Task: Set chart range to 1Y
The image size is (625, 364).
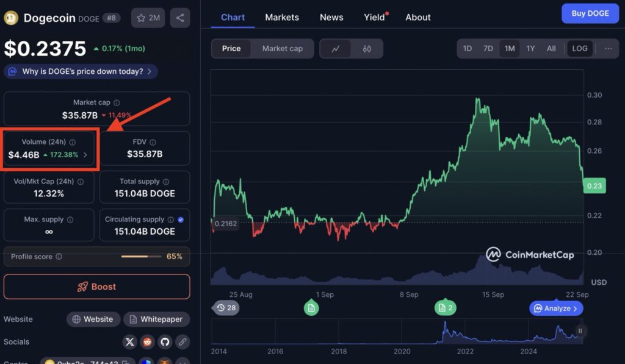Action: pos(530,49)
